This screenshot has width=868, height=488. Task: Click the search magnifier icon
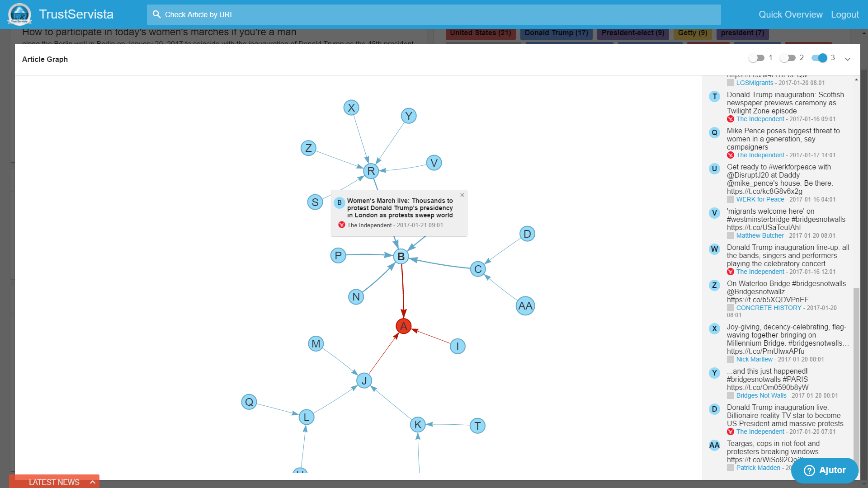pos(156,14)
